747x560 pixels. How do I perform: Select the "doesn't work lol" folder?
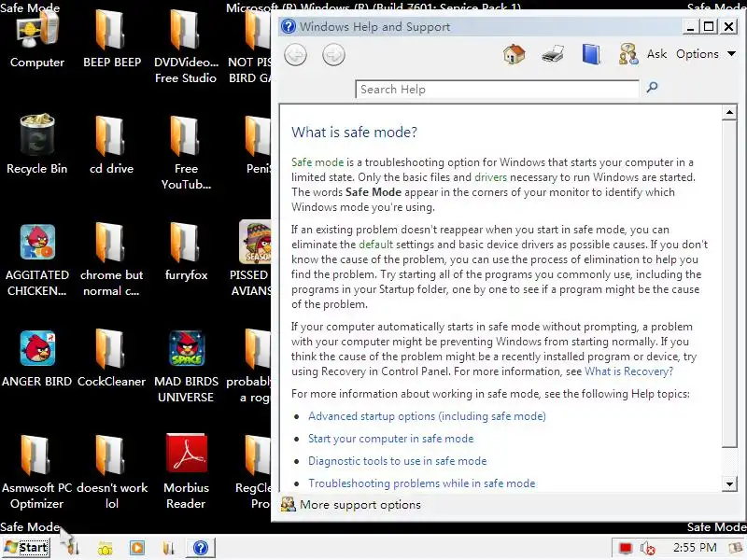coord(112,472)
